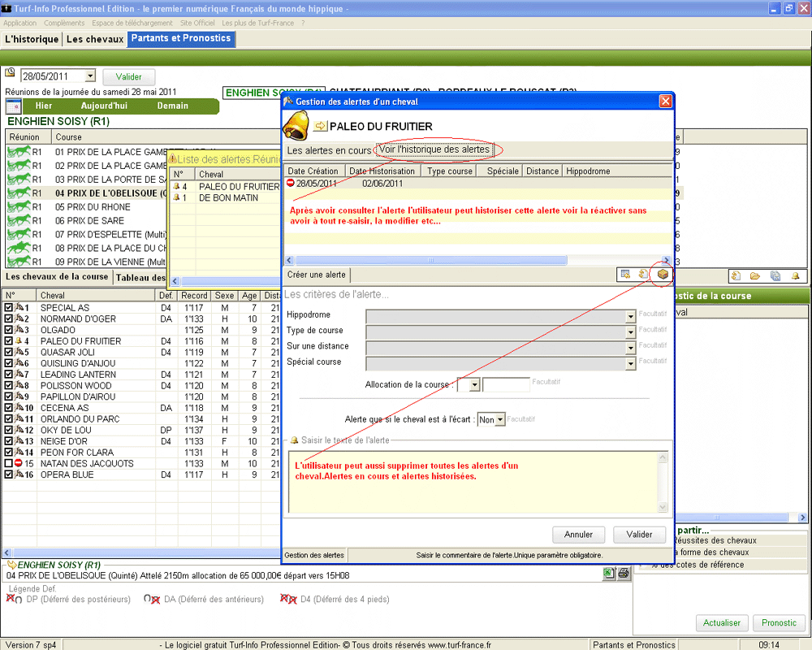Click the golden bell icon beside PALEO DU FRUITIER
Screen dimensions: 812x650
click(x=296, y=125)
